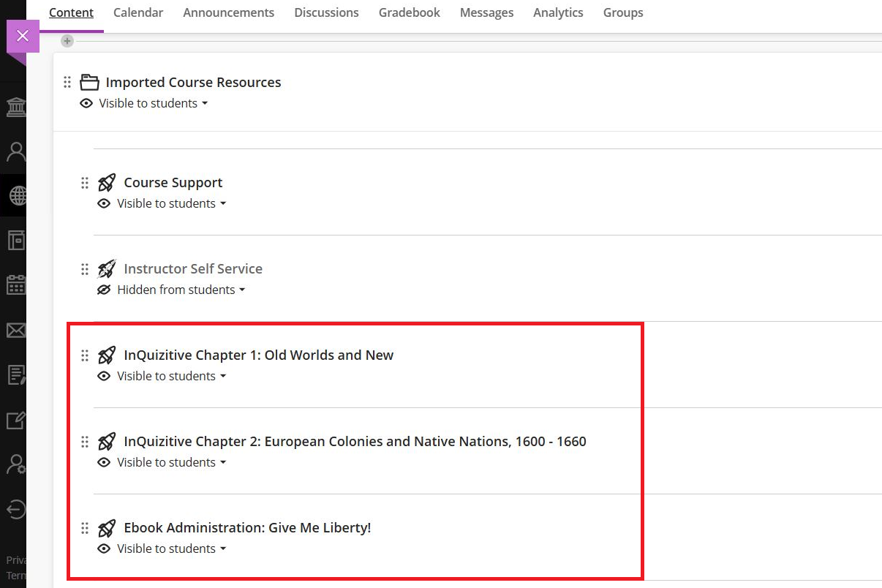The image size is (882, 588).
Task: Close the course panel with purple X
Action: [x=23, y=36]
